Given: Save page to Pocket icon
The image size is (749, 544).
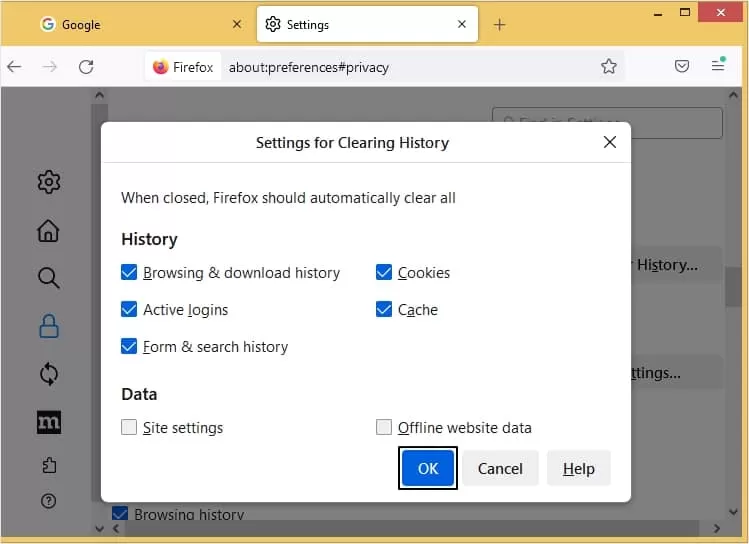Looking at the screenshot, I should pyautogui.click(x=682, y=66).
